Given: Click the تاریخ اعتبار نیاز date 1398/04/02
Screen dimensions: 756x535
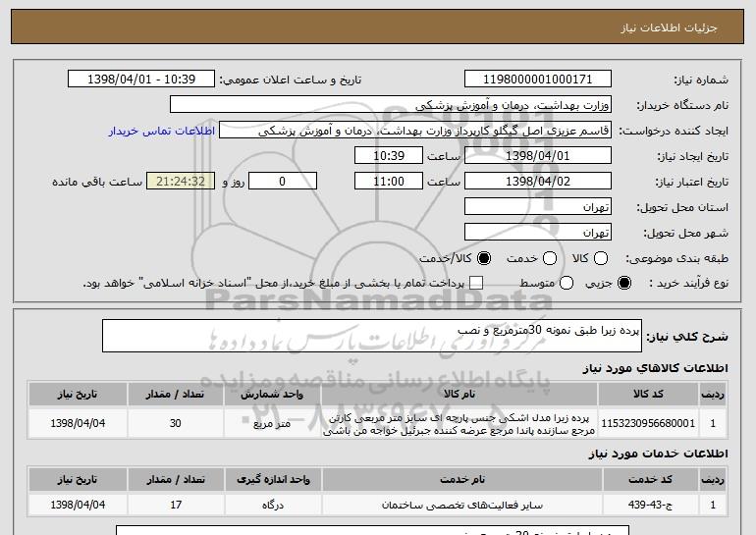Looking at the screenshot, I should [538, 182].
